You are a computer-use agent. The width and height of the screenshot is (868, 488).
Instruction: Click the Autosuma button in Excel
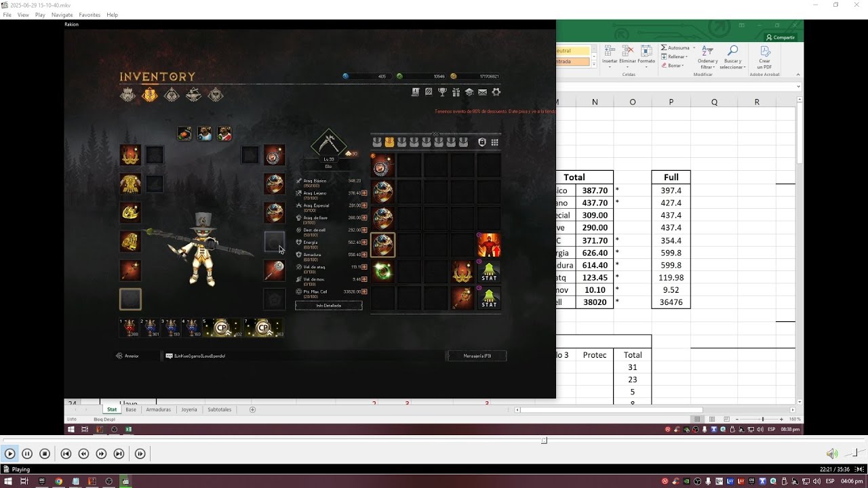pyautogui.click(x=675, y=47)
